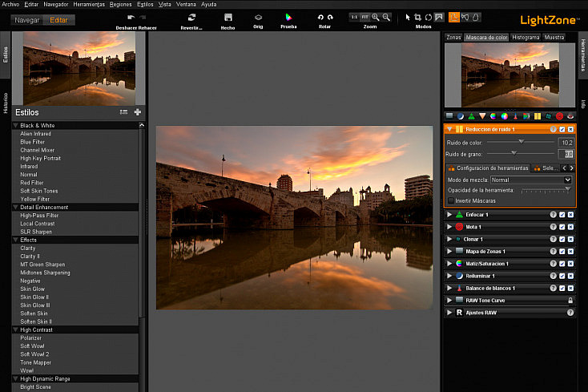Image resolution: width=588 pixels, height=392 pixels.
Task: Toggle Enfocar 1 tool checkbox
Action: [x=562, y=215]
